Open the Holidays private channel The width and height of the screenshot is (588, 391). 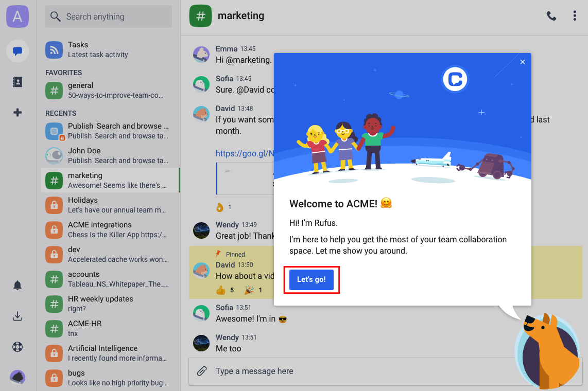[x=111, y=205]
